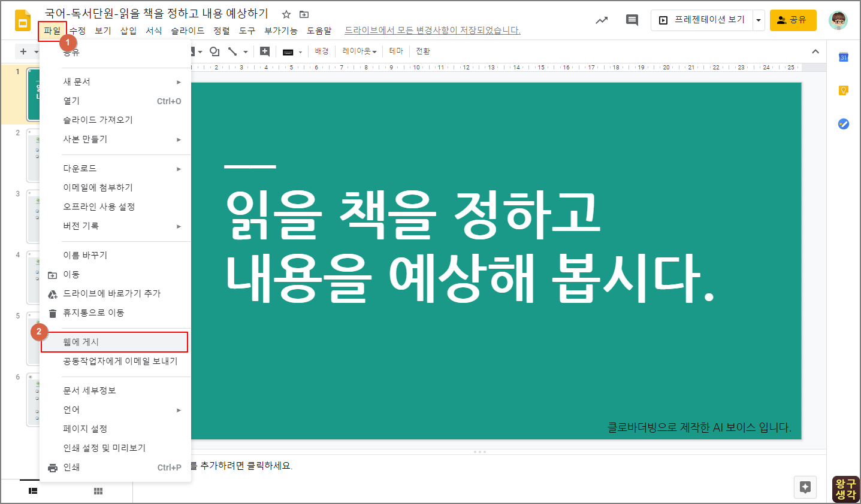Open the Google Slides home logo

[x=23, y=20]
